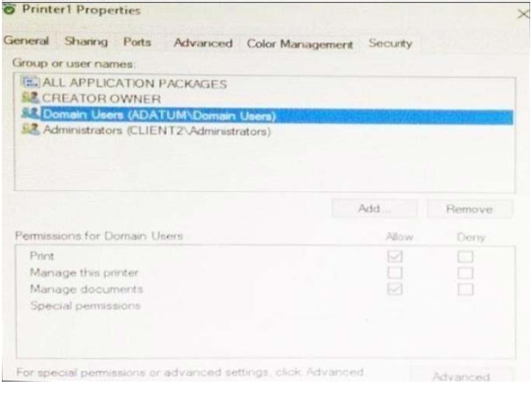Toggle Allow checkbox for Manage documents
This screenshot has height=396, width=532.
coord(395,289)
